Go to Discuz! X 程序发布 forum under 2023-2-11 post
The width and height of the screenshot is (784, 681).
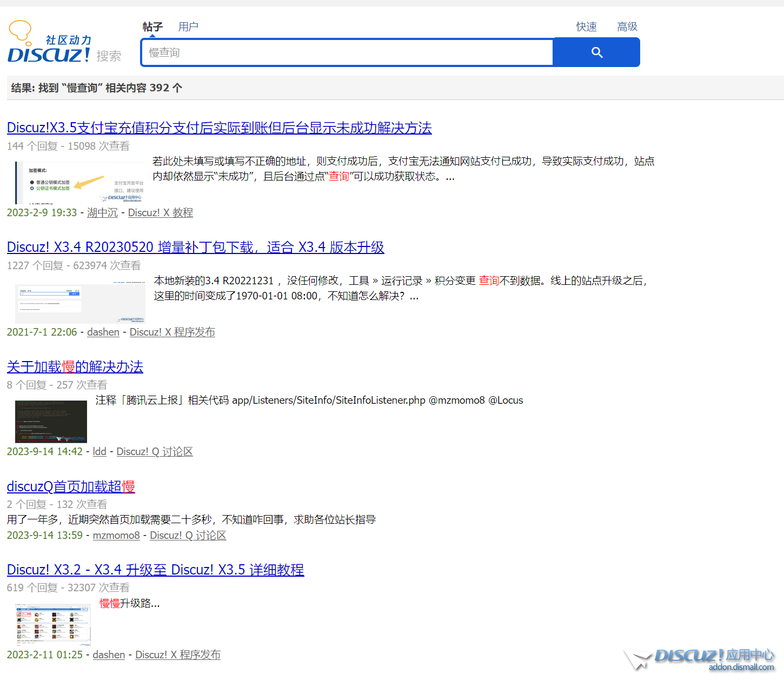178,655
